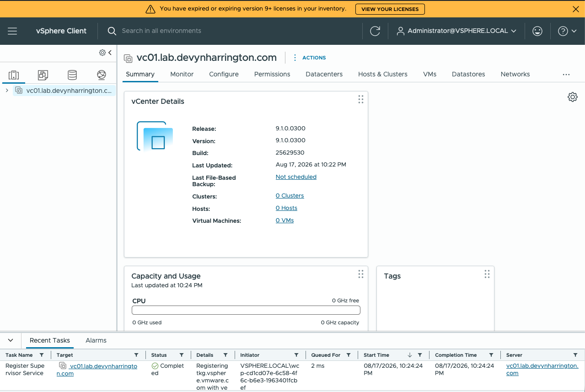Image resolution: width=585 pixels, height=392 pixels.
Task: Switch to the Datastores tab
Action: (468, 74)
